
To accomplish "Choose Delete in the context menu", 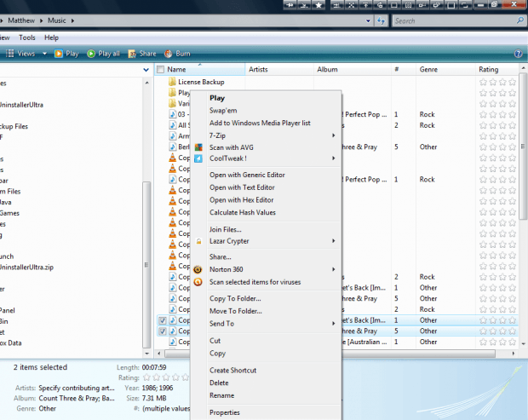I will [219, 383].
